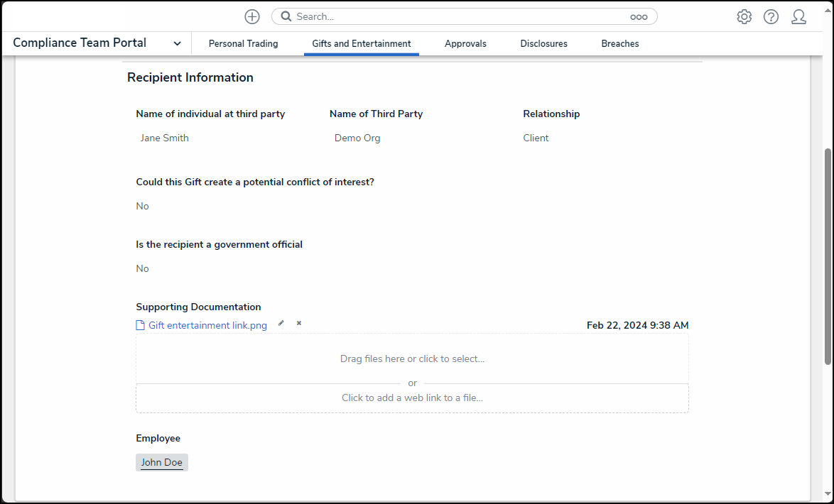
Task: Open the quick add plus icon
Action: pos(251,16)
